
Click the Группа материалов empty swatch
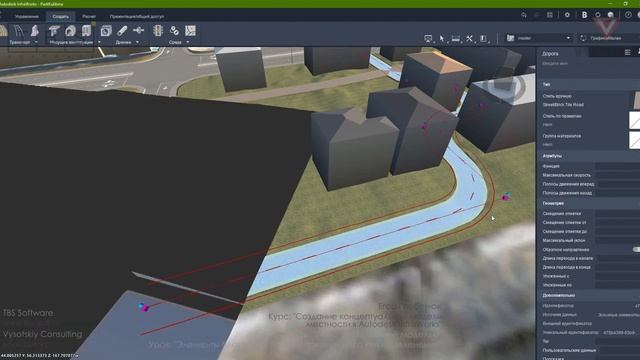click(635, 140)
